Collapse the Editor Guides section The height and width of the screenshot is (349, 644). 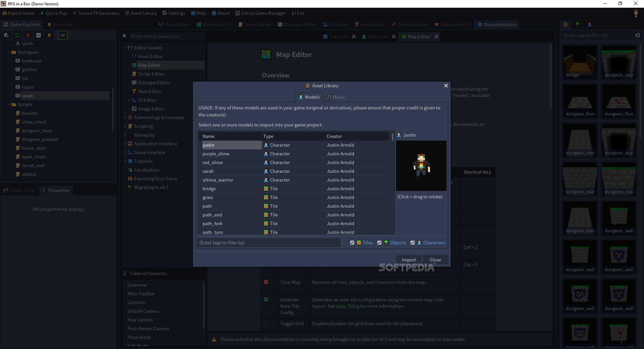(125, 48)
